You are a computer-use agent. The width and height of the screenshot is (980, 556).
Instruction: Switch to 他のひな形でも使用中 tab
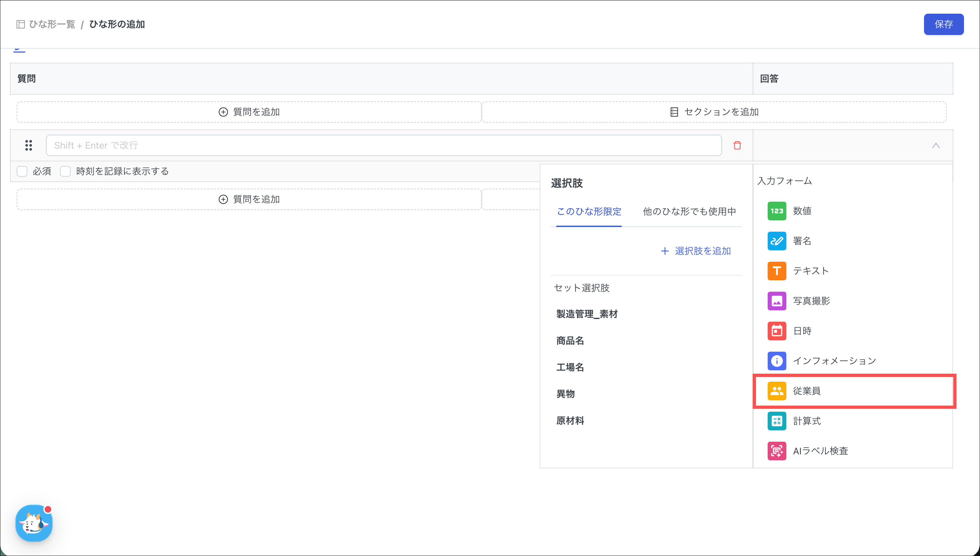click(x=689, y=211)
